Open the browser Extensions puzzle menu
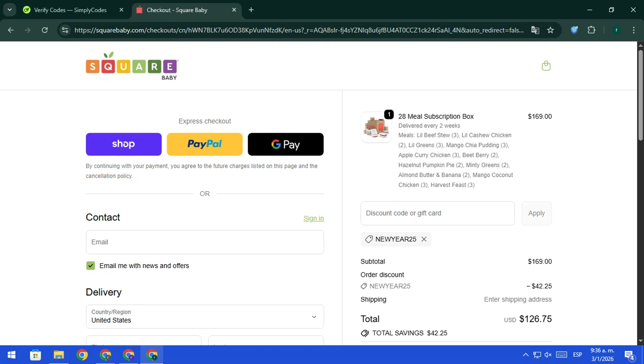The image size is (644, 364). (x=592, y=30)
